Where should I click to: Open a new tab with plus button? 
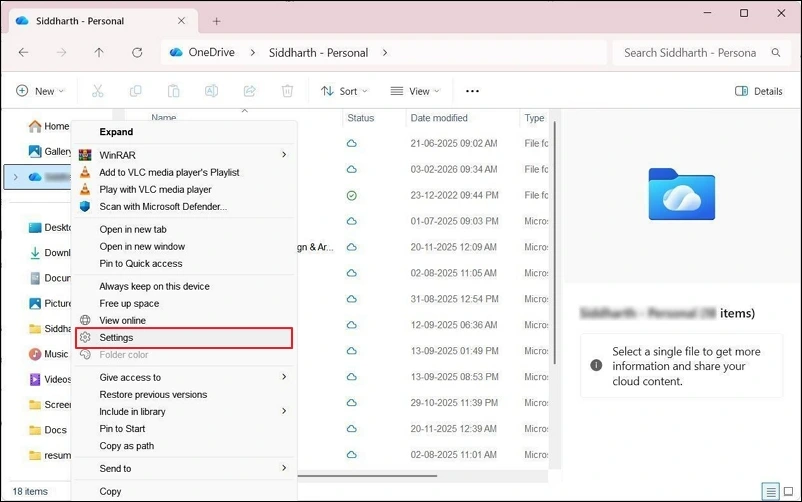pos(217,21)
